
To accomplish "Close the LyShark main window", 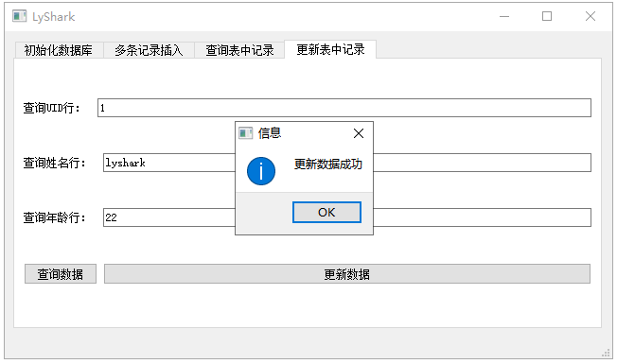I will 591,16.
